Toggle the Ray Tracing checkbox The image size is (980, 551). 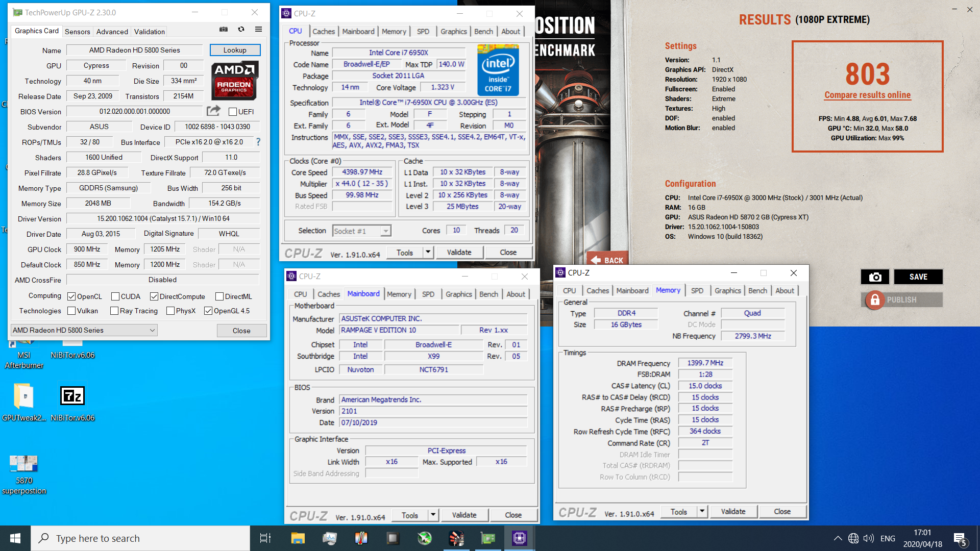point(114,311)
